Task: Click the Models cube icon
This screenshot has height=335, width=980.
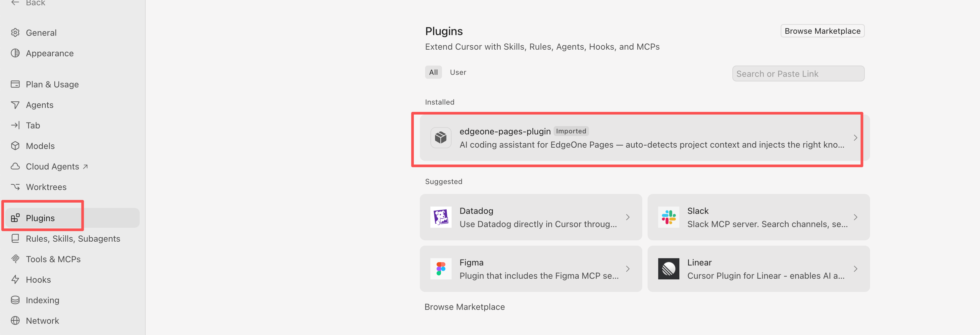Action: (x=15, y=146)
